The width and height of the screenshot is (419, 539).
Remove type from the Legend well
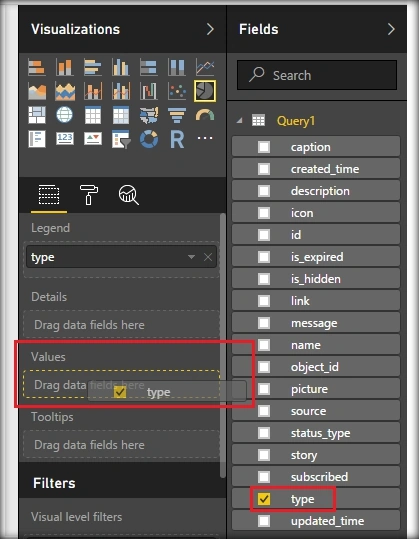(208, 257)
